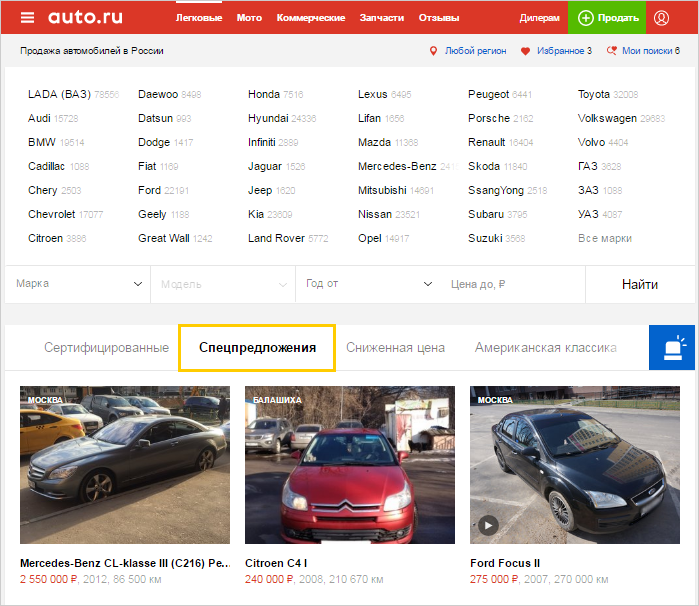The width and height of the screenshot is (699, 606).
Task: Open favorites heart icon
Action: click(525, 51)
